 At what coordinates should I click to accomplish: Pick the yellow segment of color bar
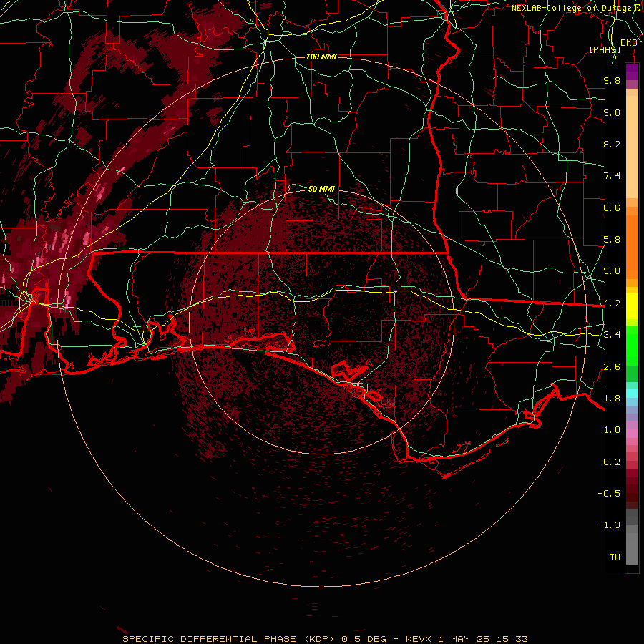pos(632,306)
